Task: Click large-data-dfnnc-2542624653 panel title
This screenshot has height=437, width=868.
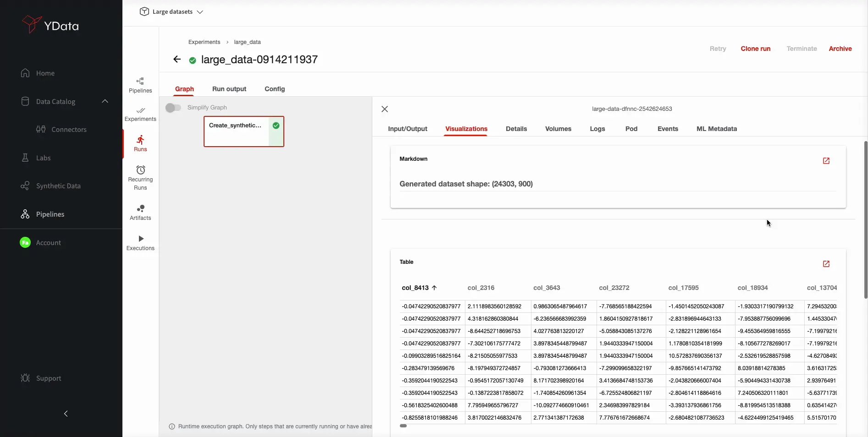Action: click(x=632, y=109)
